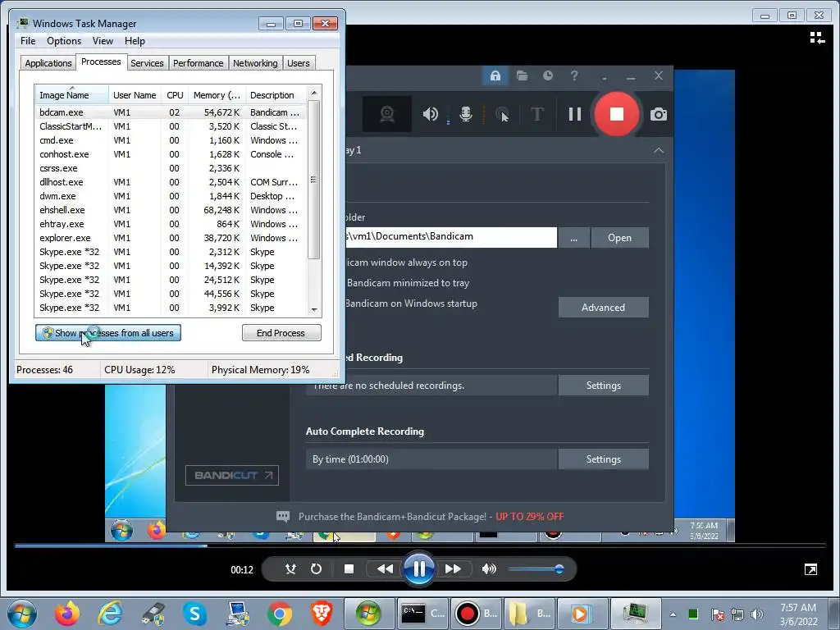Image resolution: width=840 pixels, height=630 pixels.
Task: Open the Task Manager Options menu
Action: 64,41
